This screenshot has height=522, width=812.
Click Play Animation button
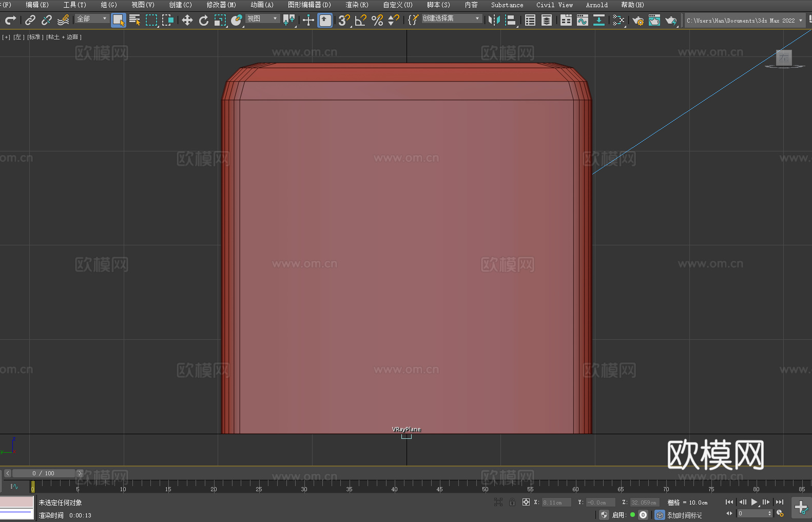pos(755,502)
